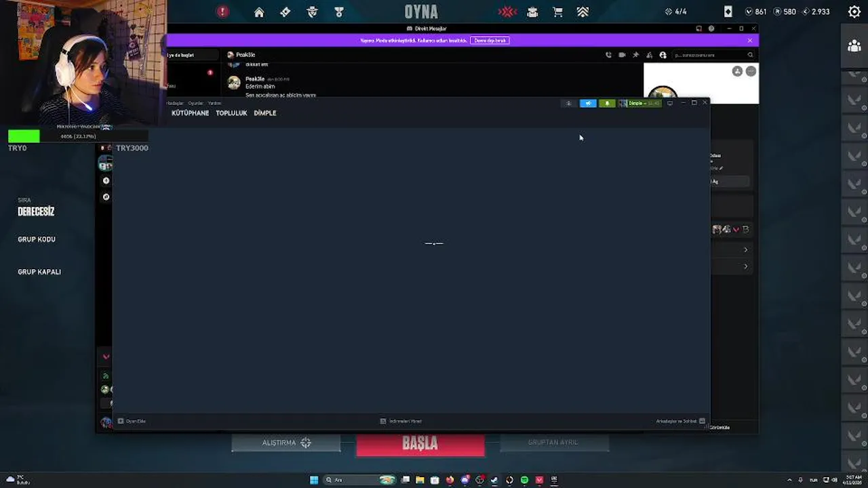
Task: Open TOPLULUK tab in Steam
Action: (231, 113)
